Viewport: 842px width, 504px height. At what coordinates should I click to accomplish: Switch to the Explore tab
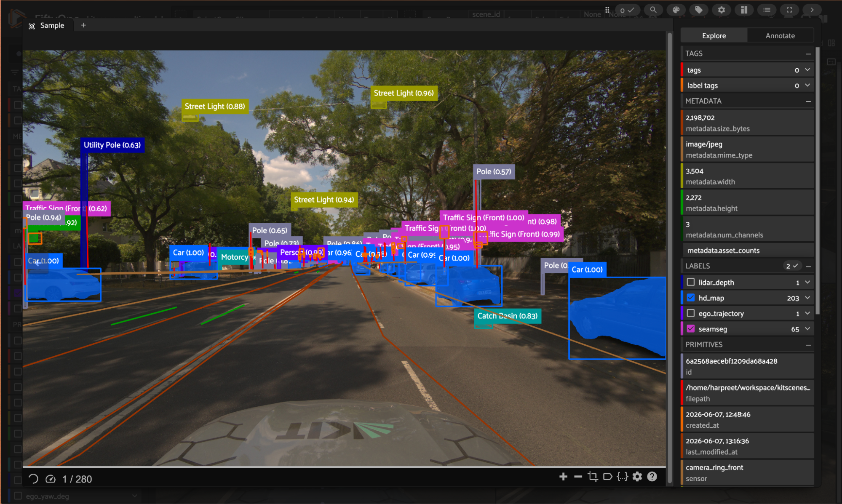point(714,35)
